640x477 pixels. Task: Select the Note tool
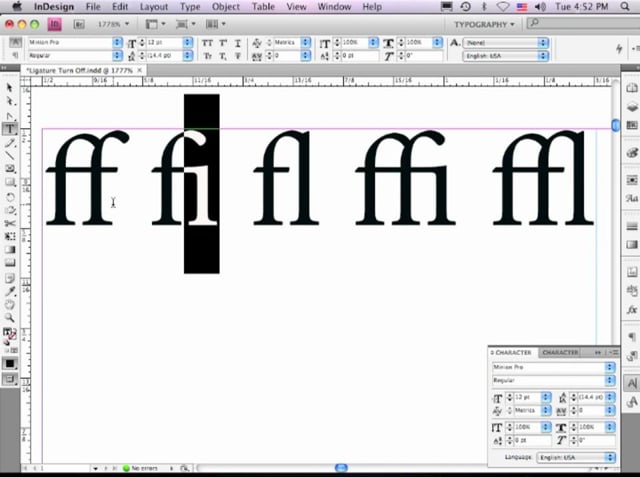[x=10, y=278]
